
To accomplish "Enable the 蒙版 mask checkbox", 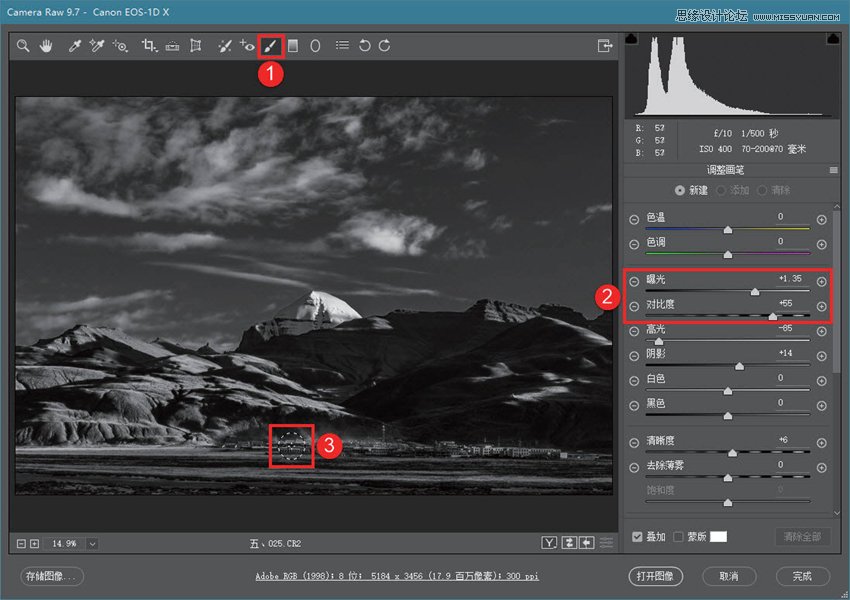I will pyautogui.click(x=678, y=537).
